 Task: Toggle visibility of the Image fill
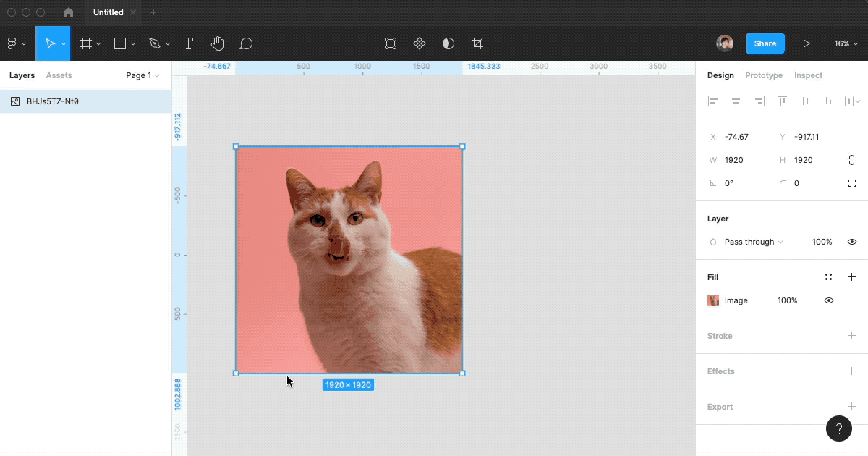click(828, 300)
